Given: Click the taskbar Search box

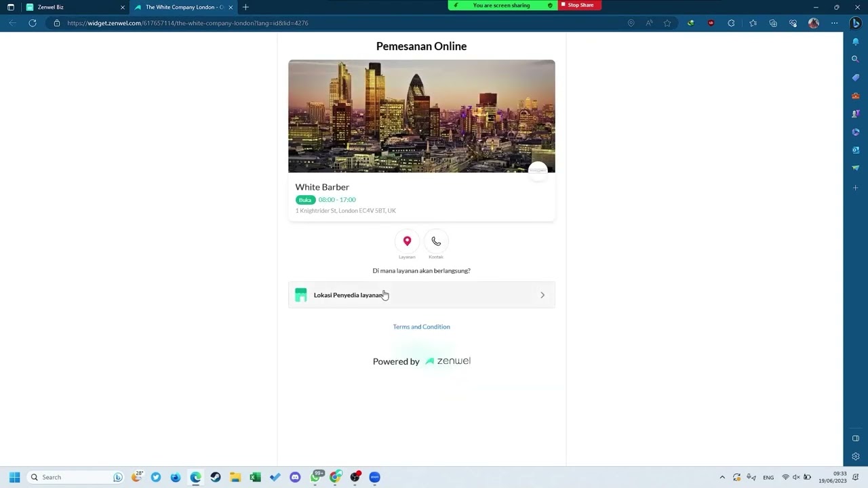Looking at the screenshot, I should [x=76, y=477].
